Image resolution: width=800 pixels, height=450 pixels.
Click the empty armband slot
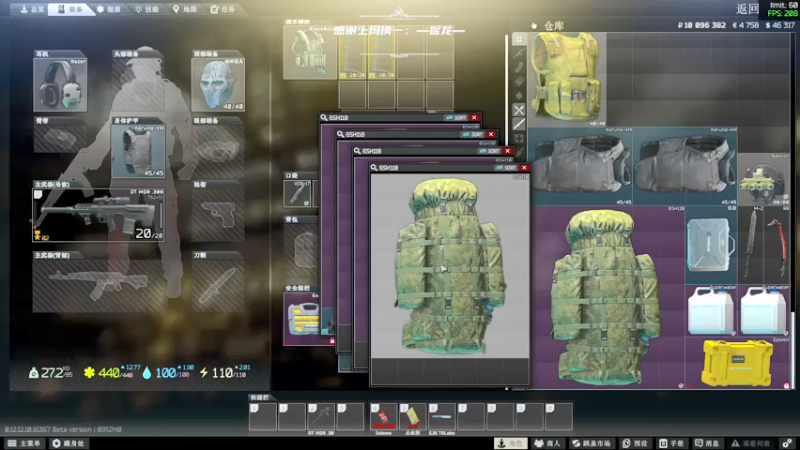pyautogui.click(x=60, y=138)
